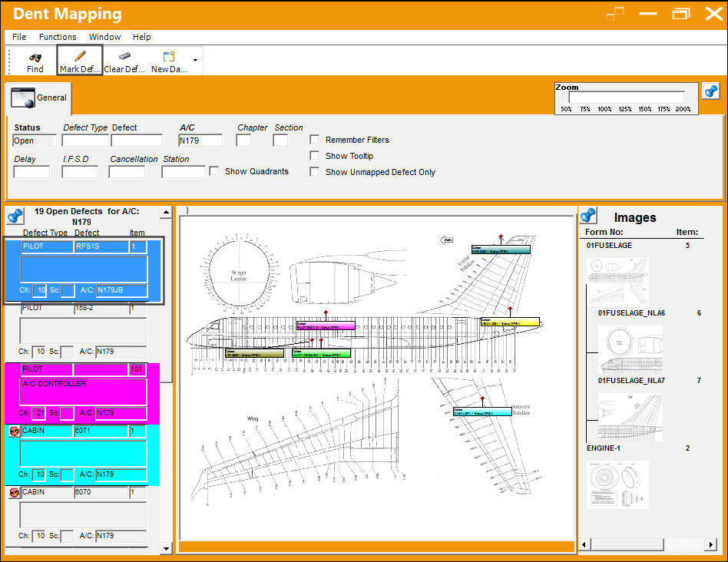The image size is (728, 562).
Task: Toggle the Show Quadrants checkbox
Action: (213, 171)
